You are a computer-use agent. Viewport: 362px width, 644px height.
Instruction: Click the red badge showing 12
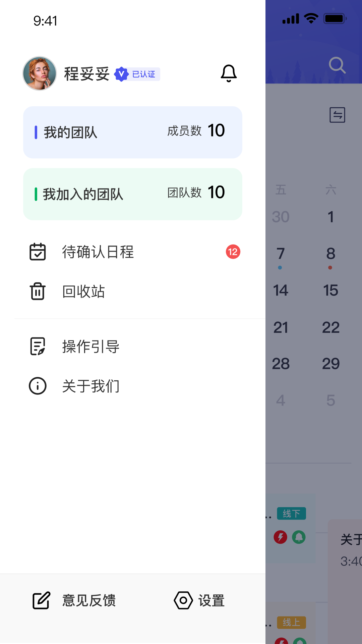(x=233, y=252)
